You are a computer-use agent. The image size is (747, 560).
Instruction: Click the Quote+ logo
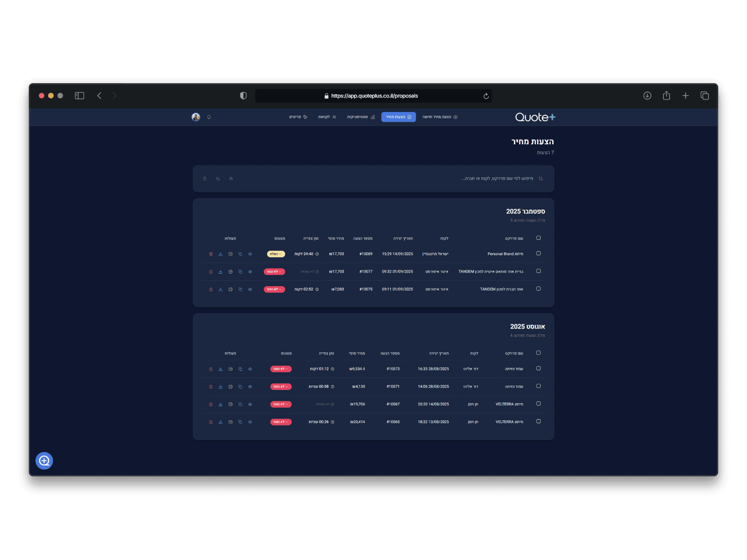pos(535,117)
